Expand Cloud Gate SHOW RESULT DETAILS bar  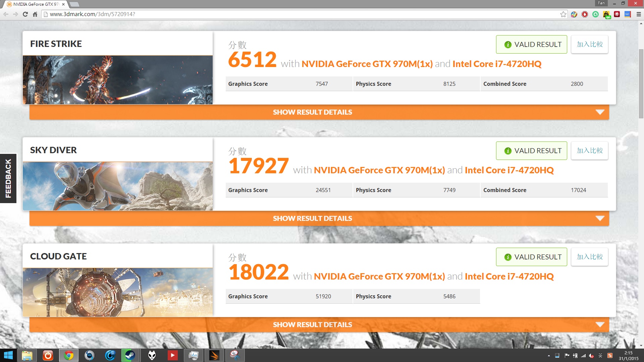coord(319,325)
